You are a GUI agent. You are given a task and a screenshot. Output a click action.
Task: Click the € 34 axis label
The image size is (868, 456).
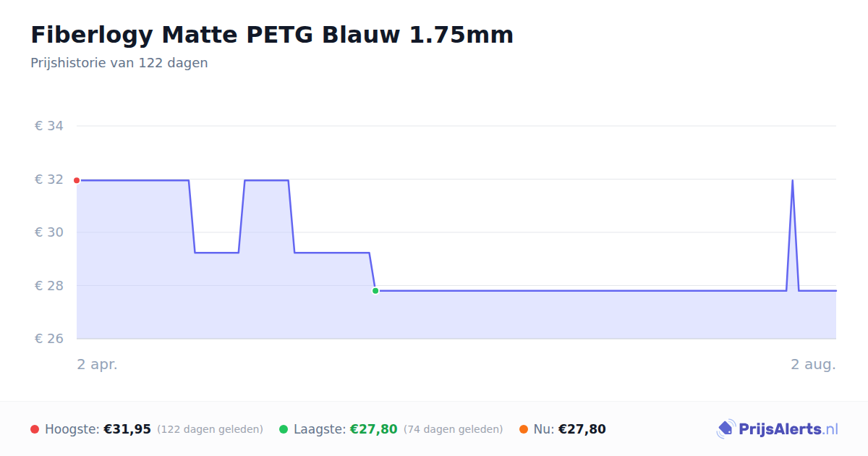(x=49, y=126)
